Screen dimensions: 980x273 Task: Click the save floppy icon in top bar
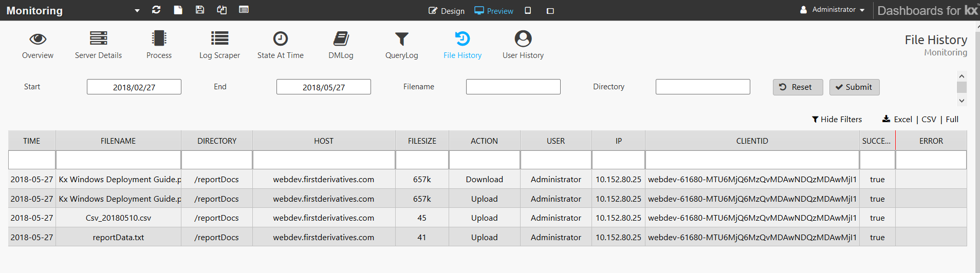tap(200, 10)
